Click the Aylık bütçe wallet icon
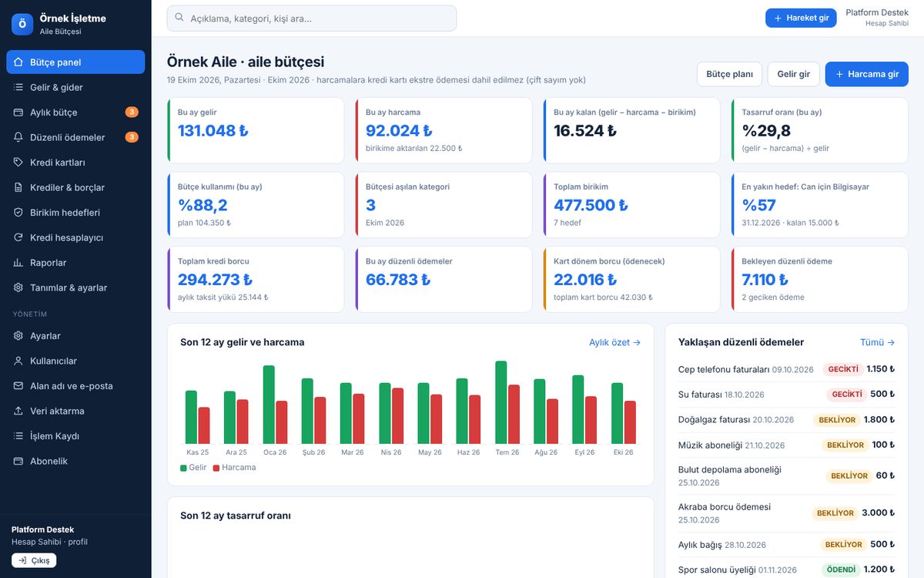 click(18, 113)
